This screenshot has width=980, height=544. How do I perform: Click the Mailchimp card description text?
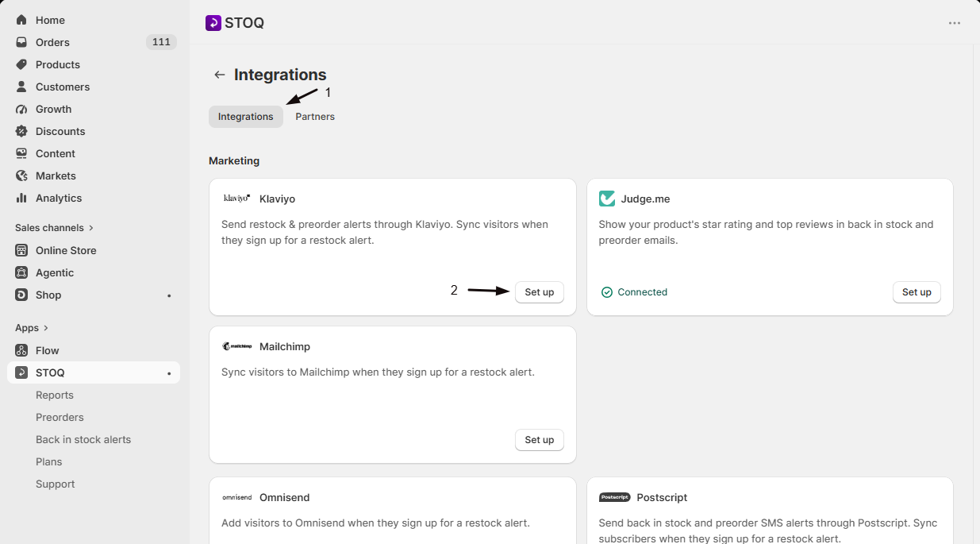tap(378, 372)
